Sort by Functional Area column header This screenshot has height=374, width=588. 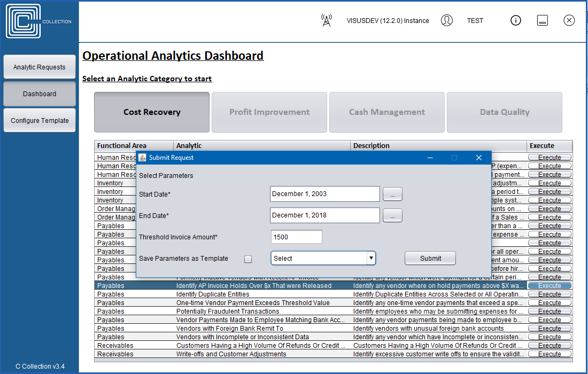134,146
